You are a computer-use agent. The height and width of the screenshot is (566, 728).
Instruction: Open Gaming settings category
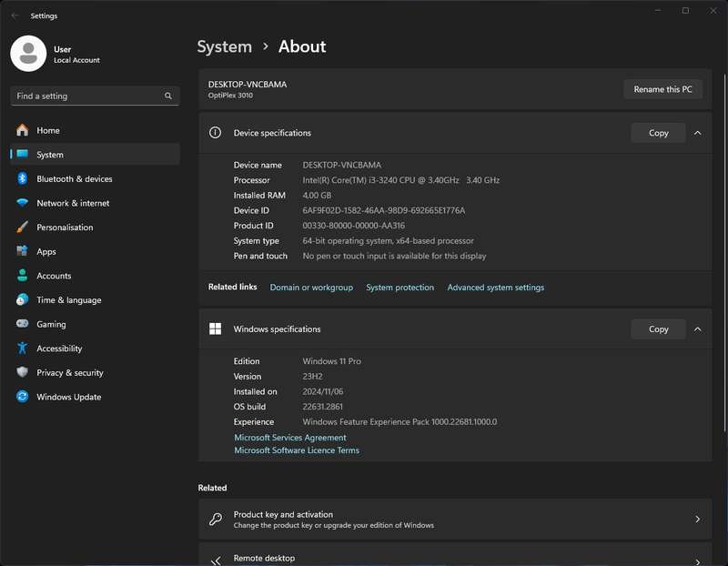95,324
